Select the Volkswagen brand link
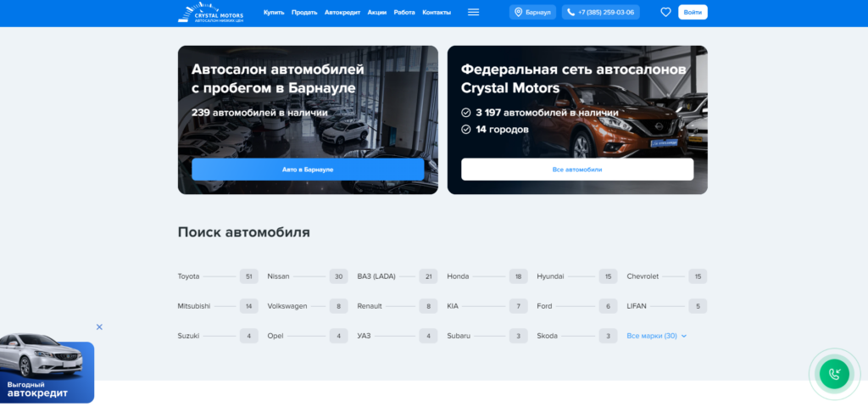 [x=287, y=306]
